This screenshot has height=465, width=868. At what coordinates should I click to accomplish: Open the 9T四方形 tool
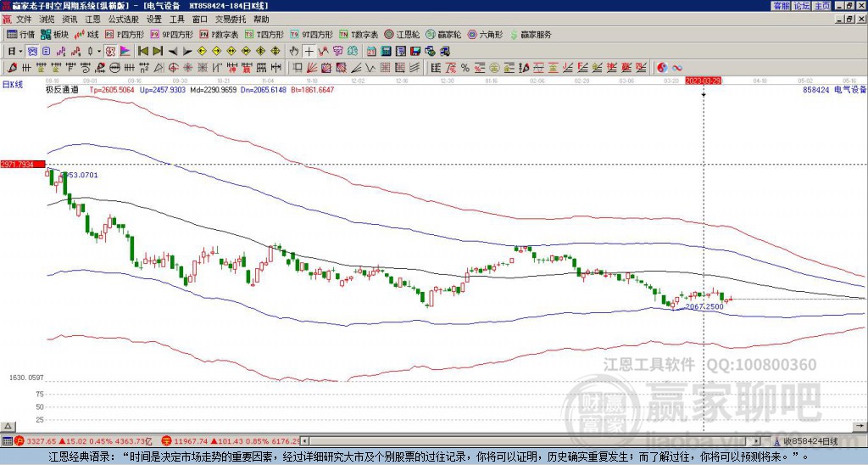312,34
